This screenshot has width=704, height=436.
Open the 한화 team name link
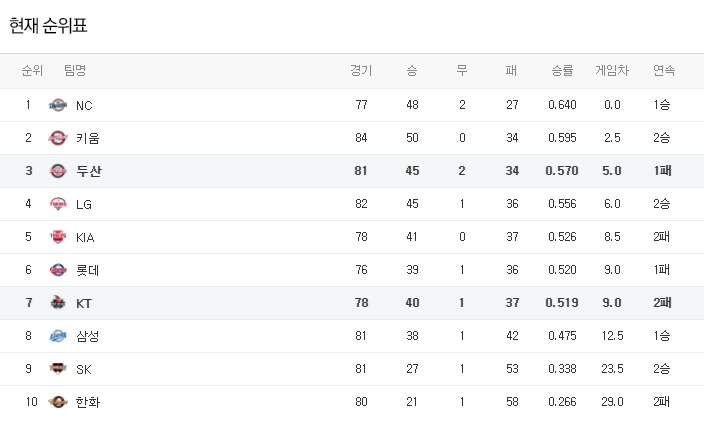(88, 402)
